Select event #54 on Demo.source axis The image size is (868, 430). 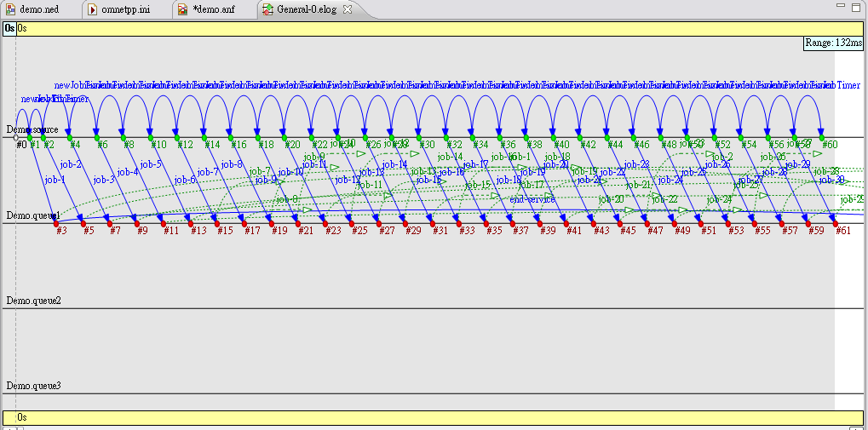tap(741, 137)
